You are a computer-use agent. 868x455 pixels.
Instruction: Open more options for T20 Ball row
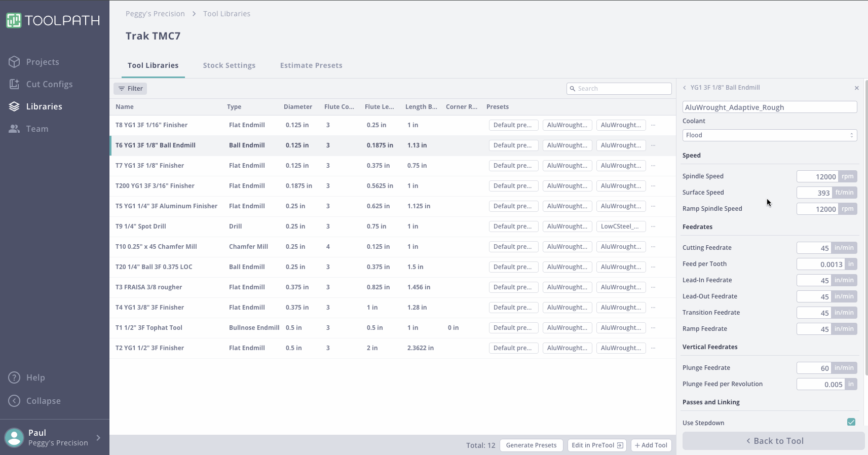tap(653, 267)
